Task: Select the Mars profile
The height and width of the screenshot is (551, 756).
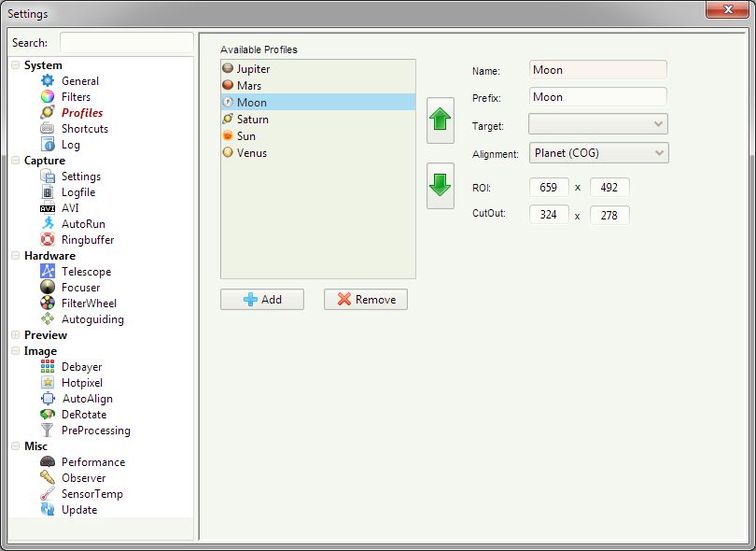Action: [318, 85]
